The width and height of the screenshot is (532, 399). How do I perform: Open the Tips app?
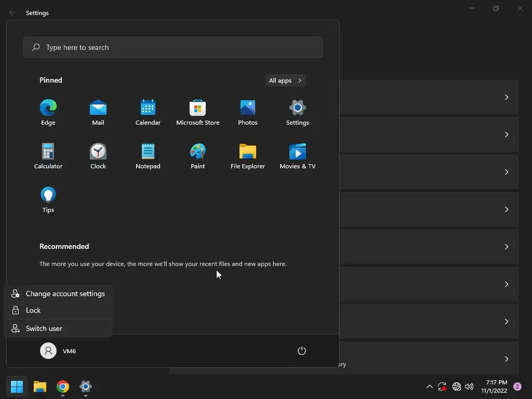pos(48,200)
